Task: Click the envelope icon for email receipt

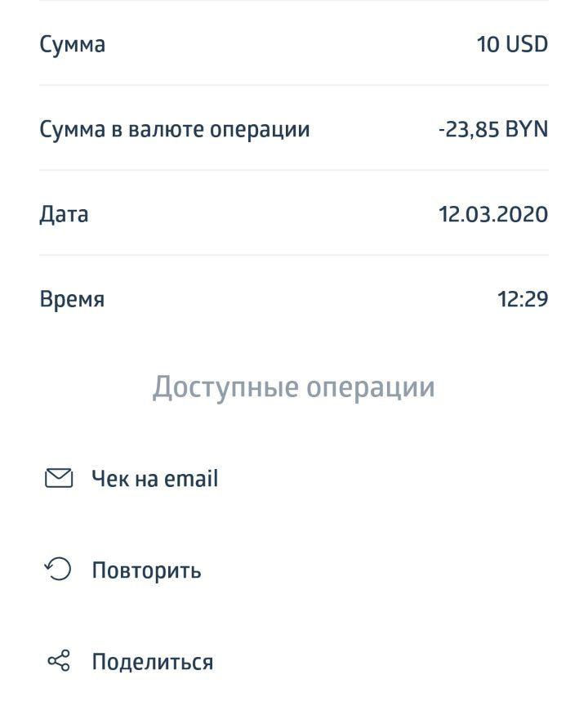Action: (58, 479)
